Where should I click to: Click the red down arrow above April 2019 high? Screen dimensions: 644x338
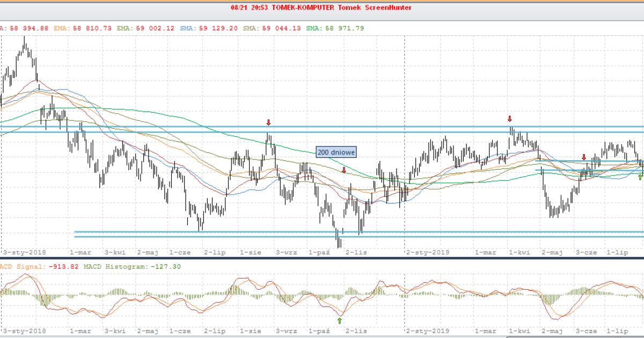[510, 119]
